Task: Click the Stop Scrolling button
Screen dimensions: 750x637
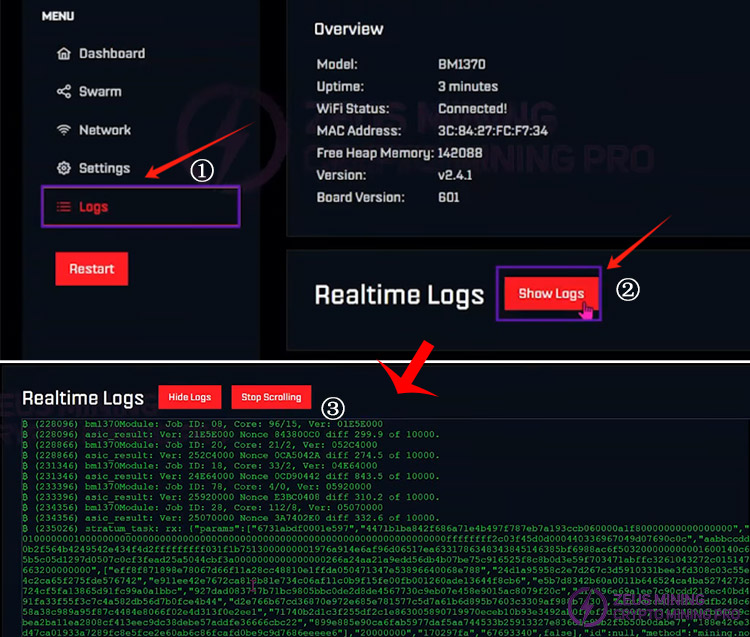Action: 271,397
